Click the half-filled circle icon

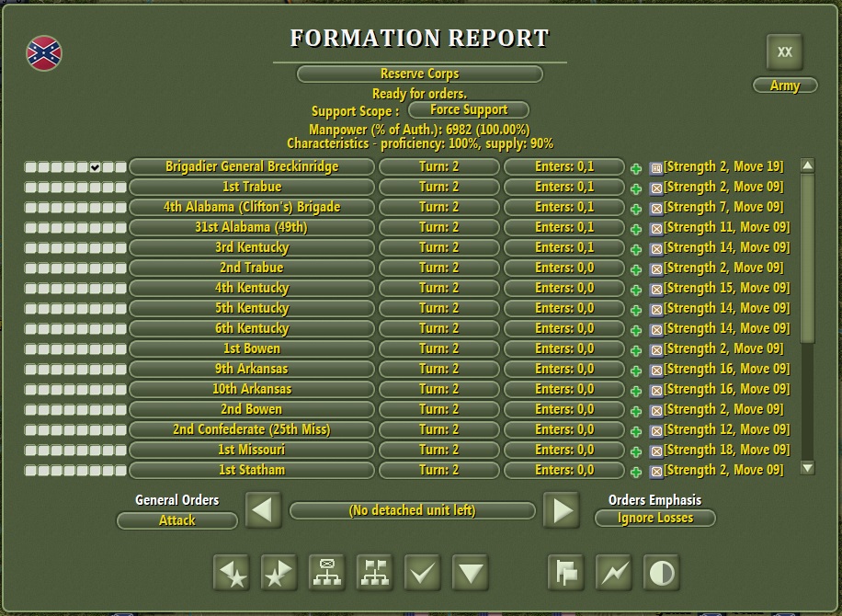[662, 573]
